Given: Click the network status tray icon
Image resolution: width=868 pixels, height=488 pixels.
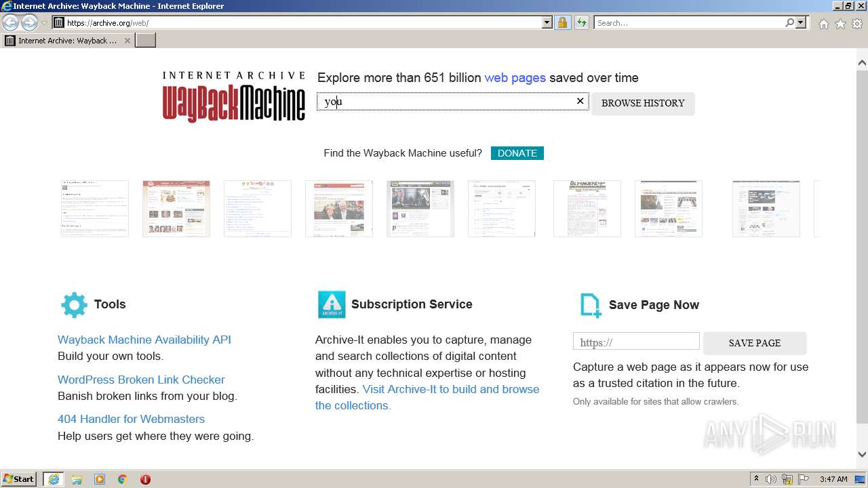Looking at the screenshot, I should tap(787, 479).
